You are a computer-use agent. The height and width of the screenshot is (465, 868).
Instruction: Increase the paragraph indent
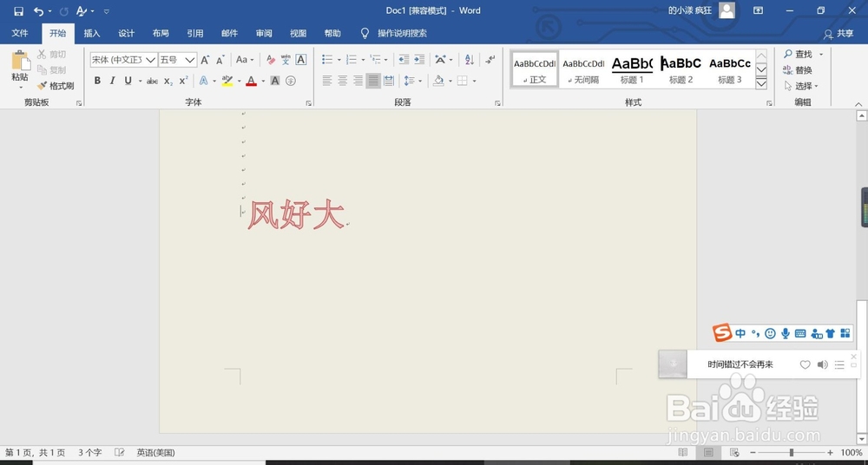click(x=419, y=59)
